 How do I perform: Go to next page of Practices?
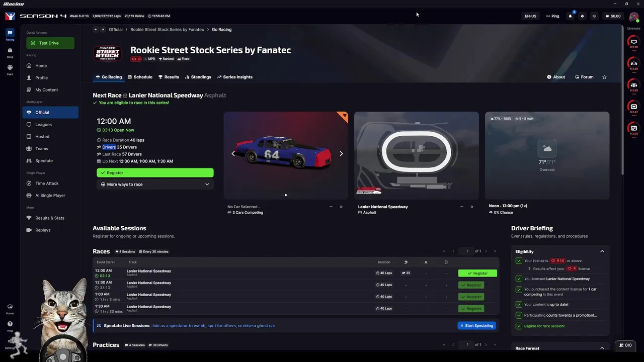click(x=486, y=345)
